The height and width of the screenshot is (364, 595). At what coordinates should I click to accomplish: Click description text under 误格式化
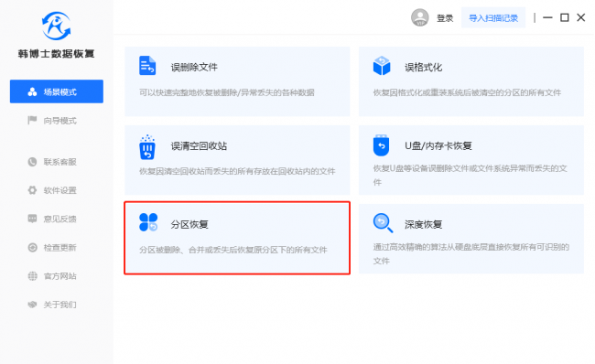point(467,92)
